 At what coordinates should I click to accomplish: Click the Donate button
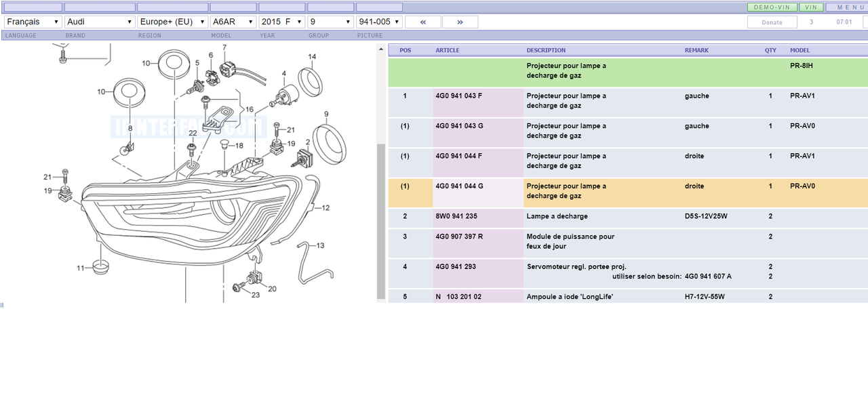coord(772,22)
